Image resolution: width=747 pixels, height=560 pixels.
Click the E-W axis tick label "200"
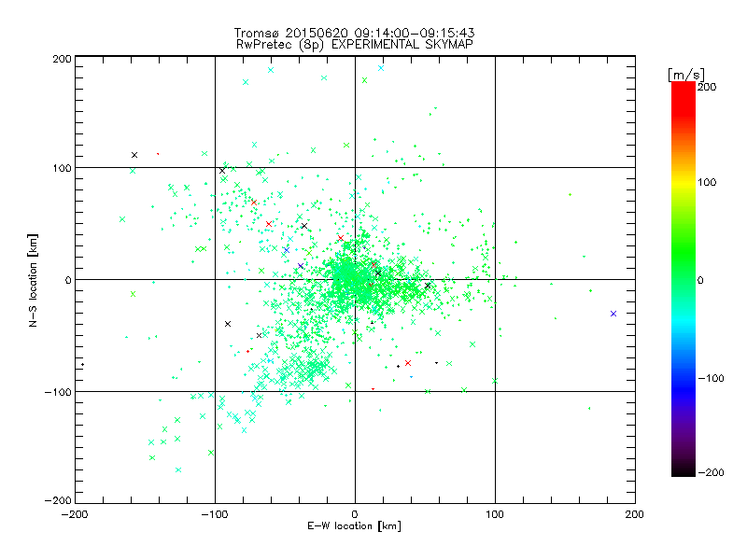tap(635, 514)
